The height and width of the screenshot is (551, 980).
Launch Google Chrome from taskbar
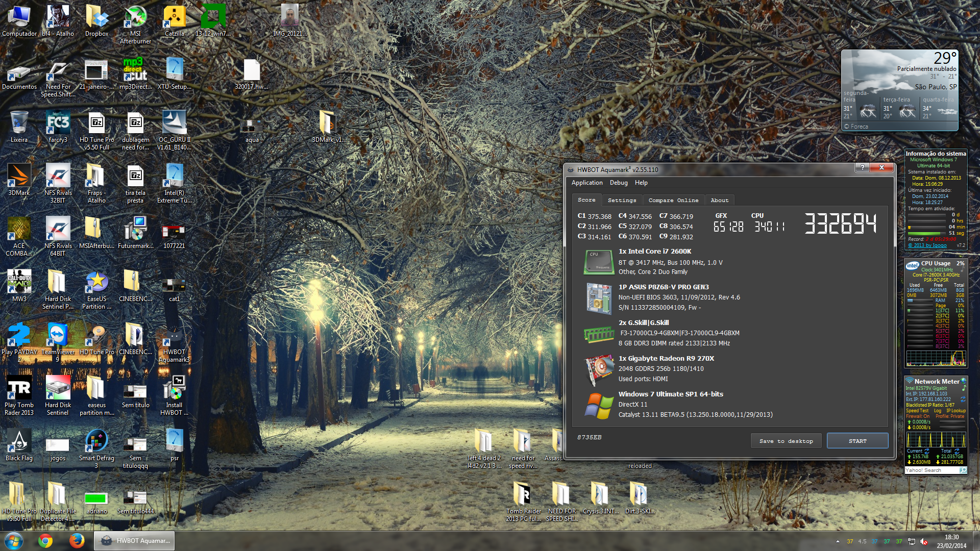click(x=45, y=541)
